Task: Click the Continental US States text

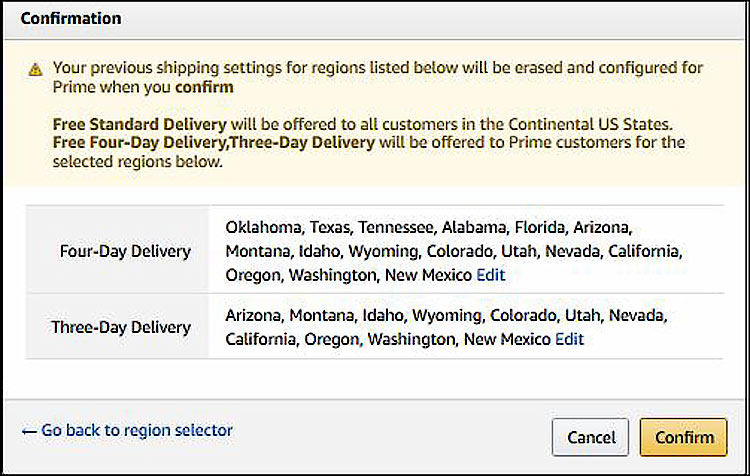Action: point(590,124)
